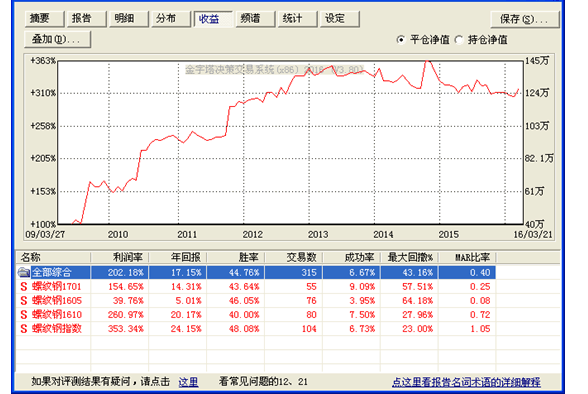Click the S icon of 螺纹钢1605

[24, 301]
